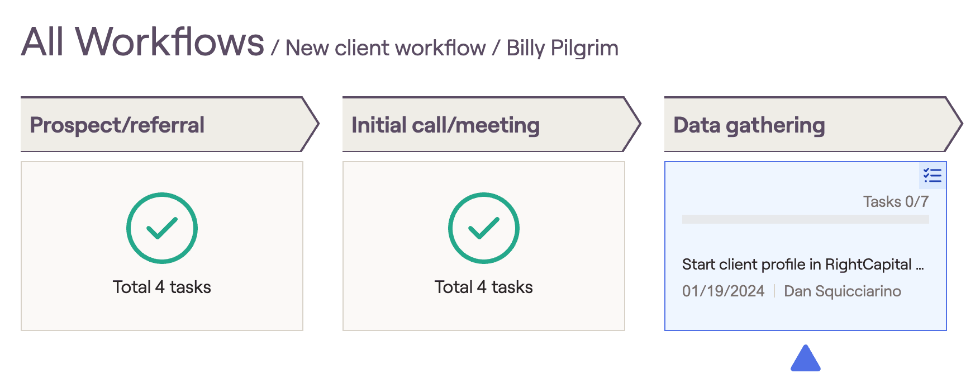Go back to All Workflows
The width and height of the screenshot is (980, 387).
pyautogui.click(x=142, y=43)
